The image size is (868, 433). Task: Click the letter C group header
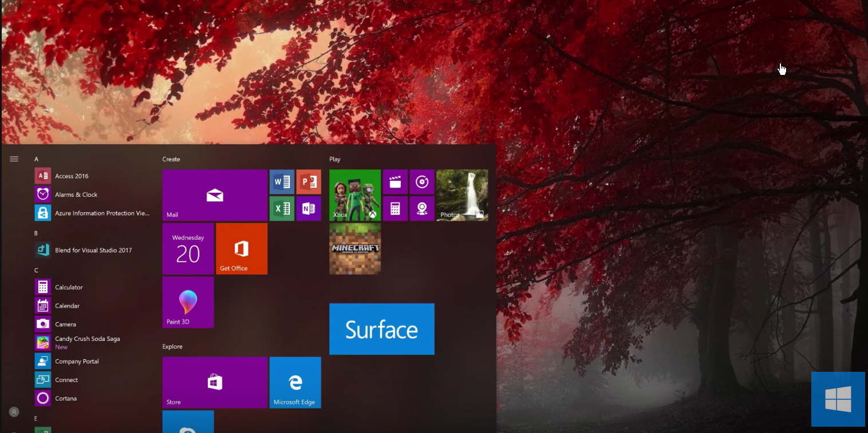pyautogui.click(x=37, y=270)
